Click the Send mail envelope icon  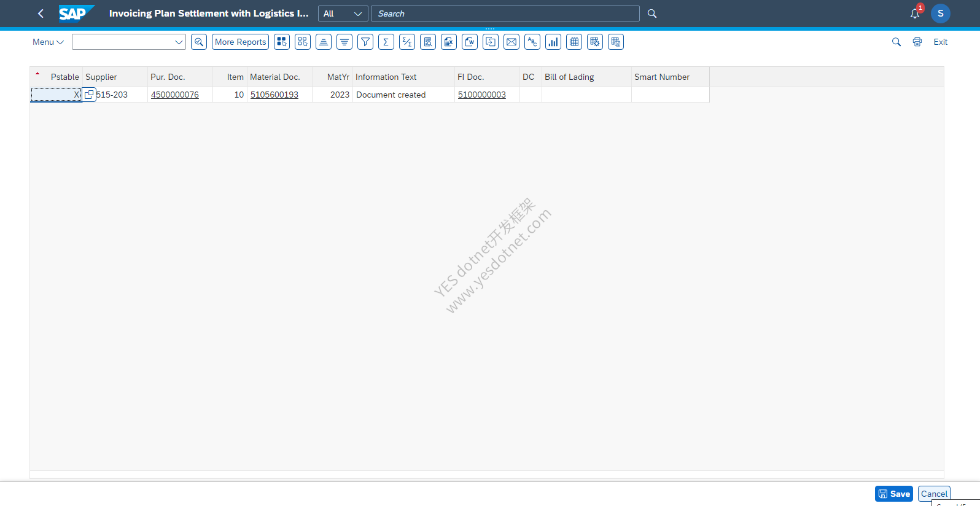[x=511, y=42]
